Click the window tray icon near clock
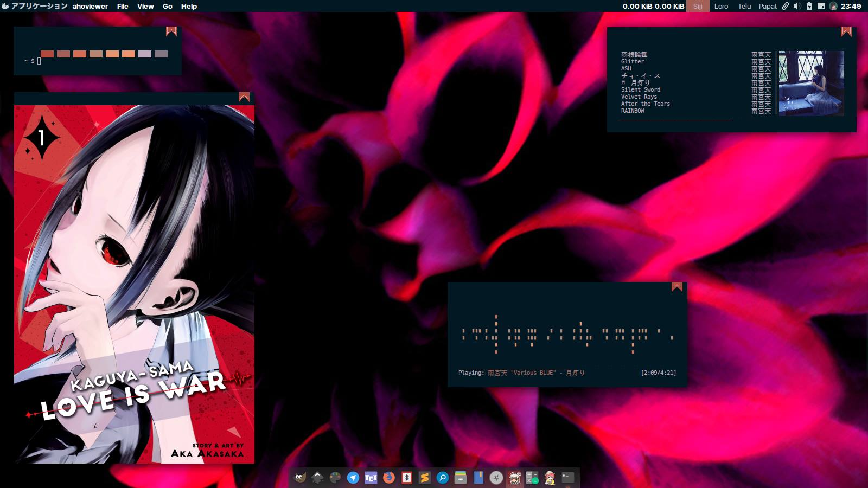Viewport: 868px width, 488px height. tap(821, 6)
